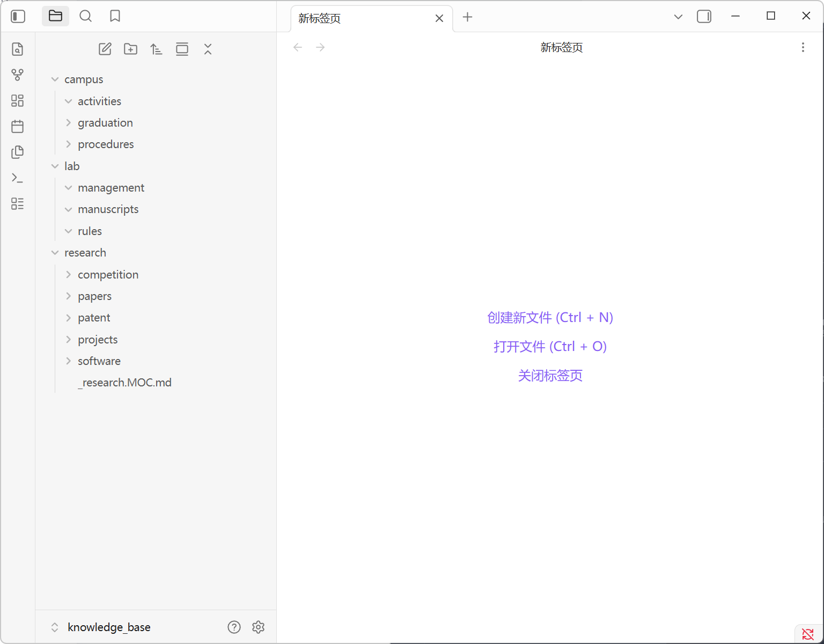Viewport: 824px width, 644px height.
Task: Click the bottom list-style ribbon icon
Action: point(17,203)
